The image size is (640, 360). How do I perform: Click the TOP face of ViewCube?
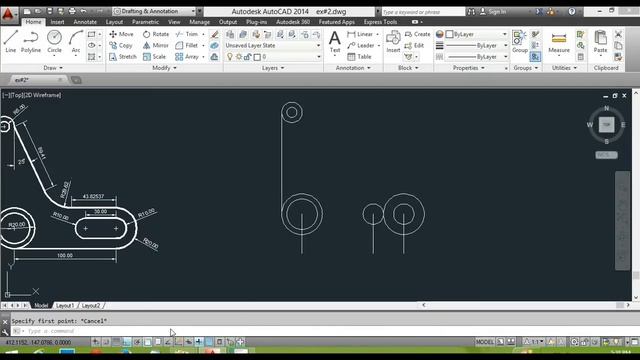(x=607, y=124)
